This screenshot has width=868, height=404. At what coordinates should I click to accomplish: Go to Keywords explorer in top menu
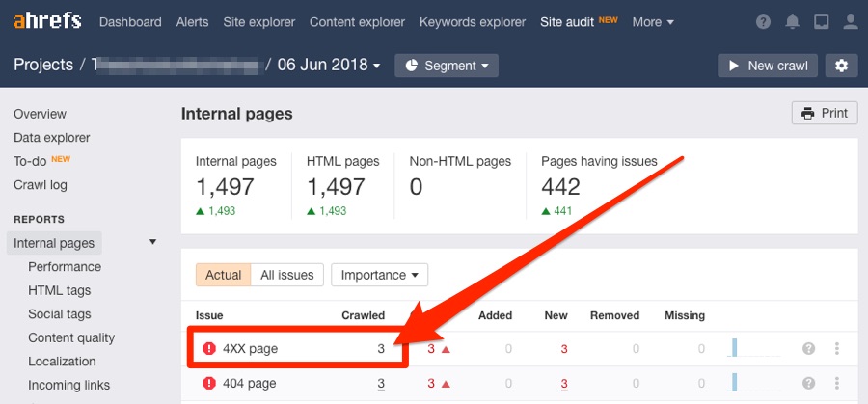pos(473,22)
